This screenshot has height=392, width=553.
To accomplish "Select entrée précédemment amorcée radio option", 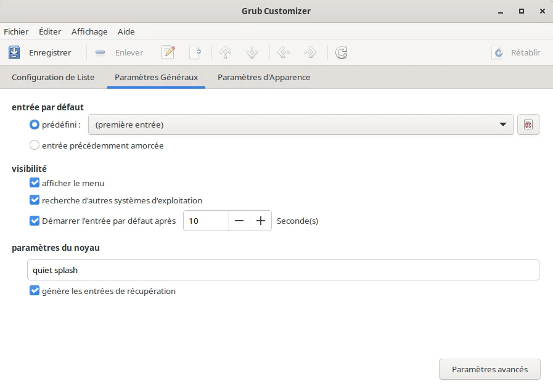I will tap(34, 145).
